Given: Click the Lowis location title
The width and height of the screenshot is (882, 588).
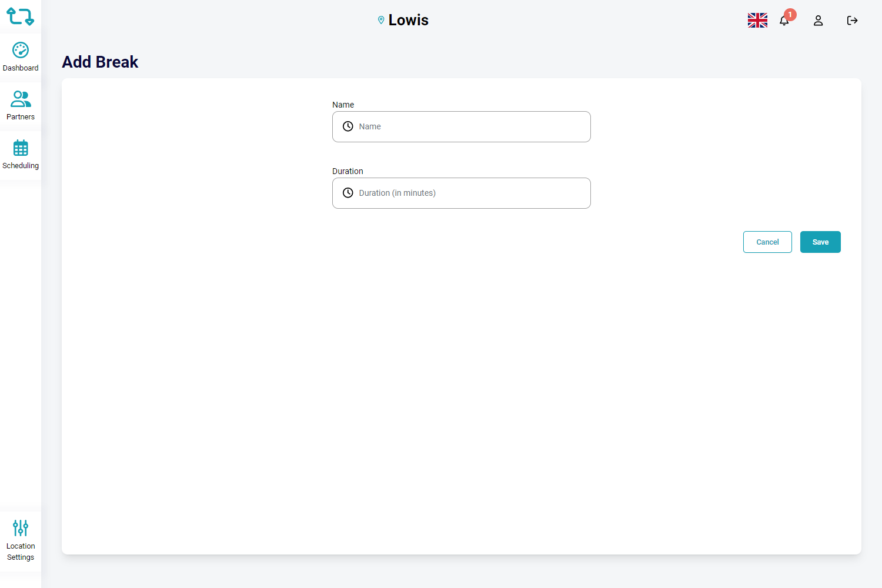Looking at the screenshot, I should pos(408,21).
